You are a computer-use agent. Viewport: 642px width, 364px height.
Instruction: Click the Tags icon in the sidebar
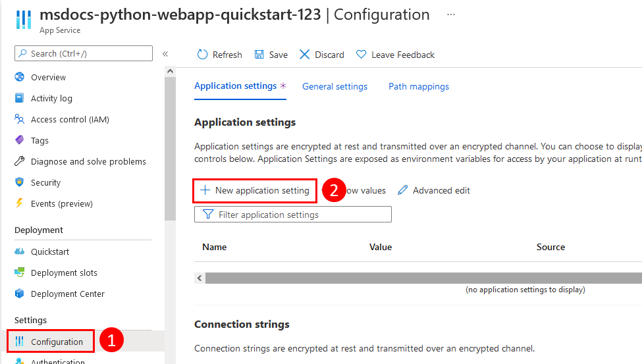[19, 140]
